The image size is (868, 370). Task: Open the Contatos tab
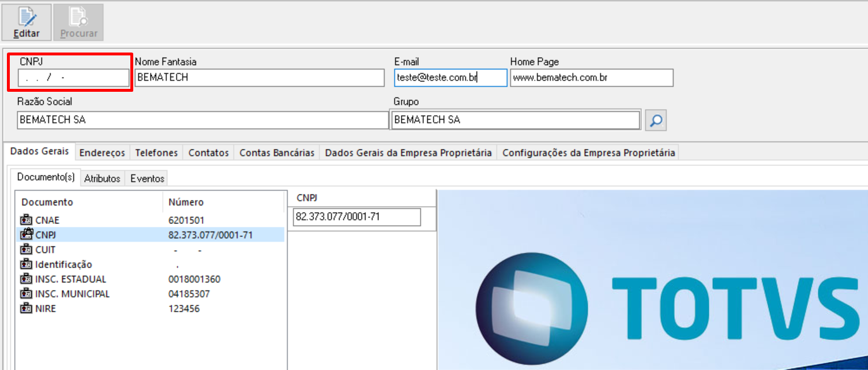click(x=209, y=153)
